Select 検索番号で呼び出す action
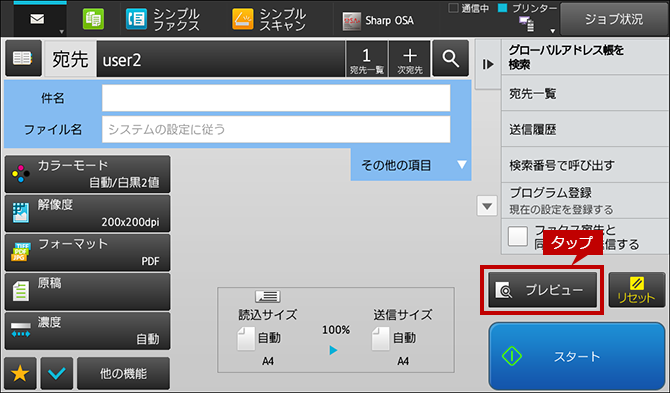This screenshot has width=670, height=393. pyautogui.click(x=585, y=165)
